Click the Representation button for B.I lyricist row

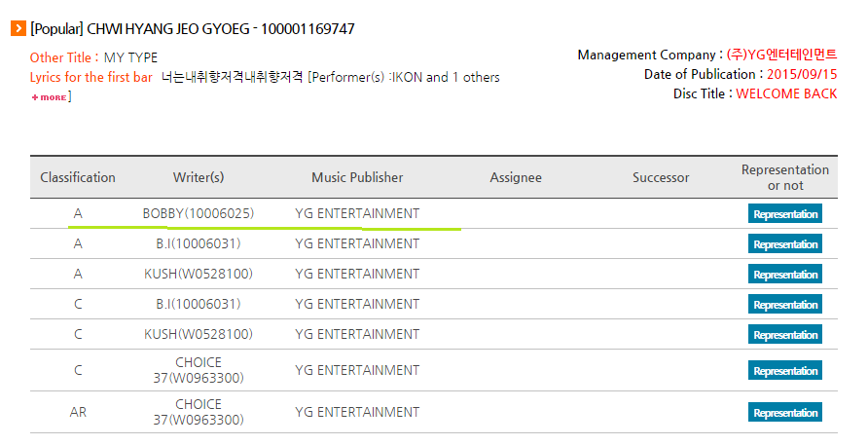785,243
